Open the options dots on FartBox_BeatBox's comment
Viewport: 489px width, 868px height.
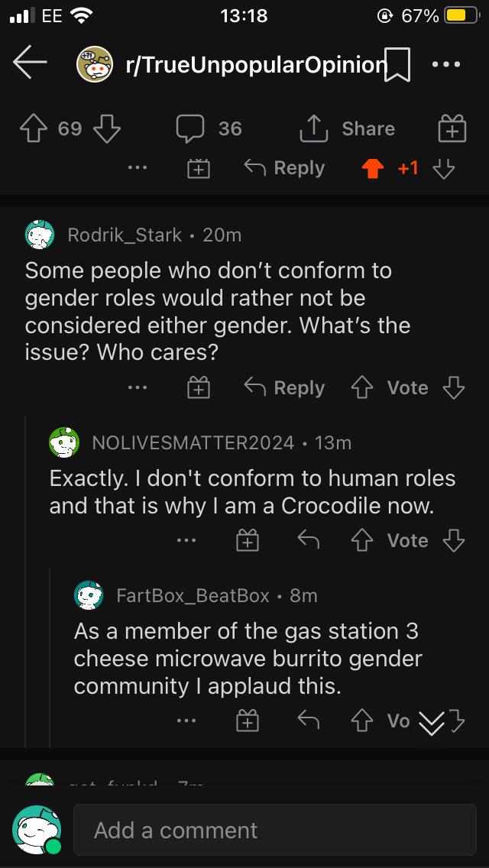186,721
